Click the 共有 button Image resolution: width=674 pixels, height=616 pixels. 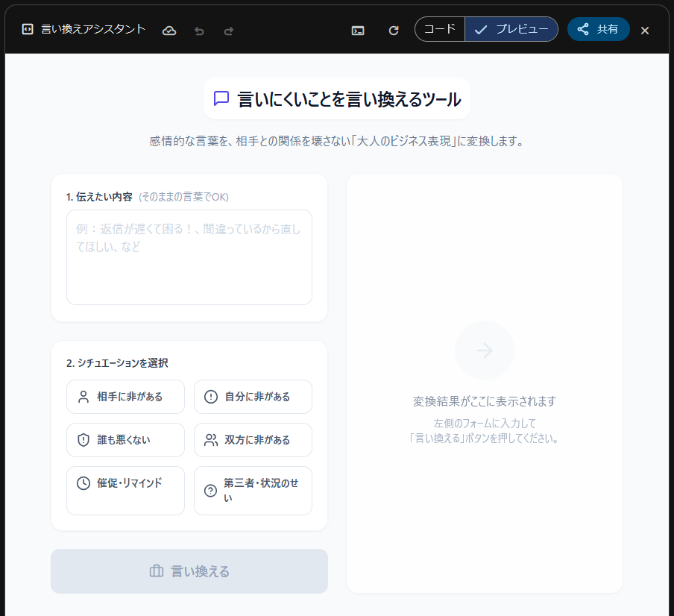[x=598, y=30]
